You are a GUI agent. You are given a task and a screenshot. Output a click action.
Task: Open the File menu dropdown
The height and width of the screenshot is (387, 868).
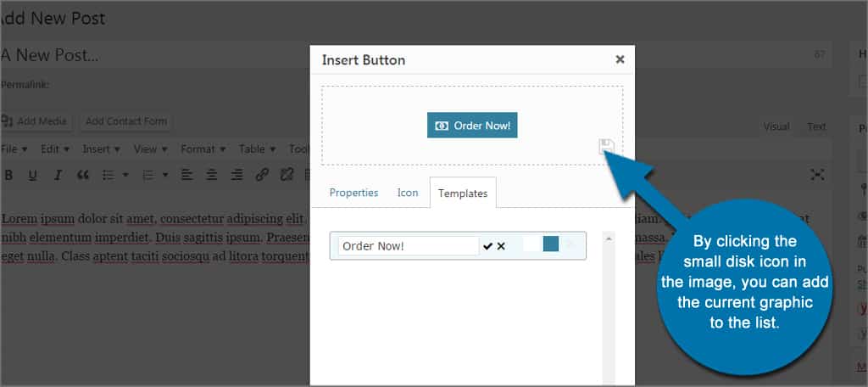14,149
